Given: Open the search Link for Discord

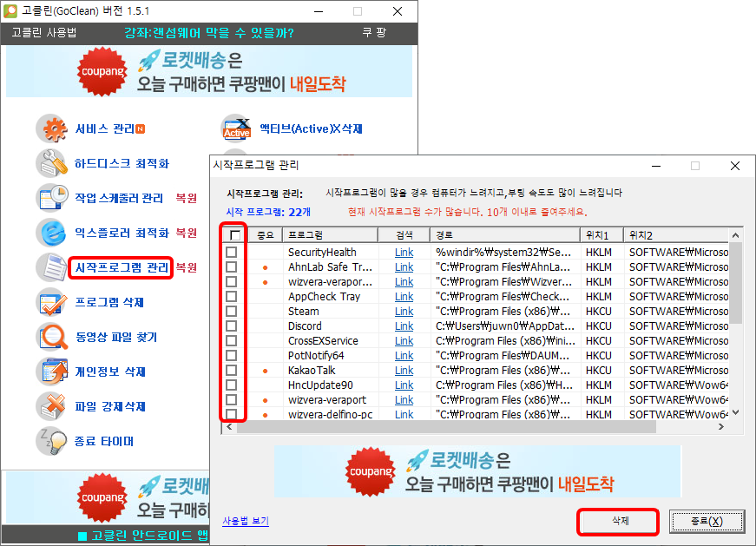Looking at the screenshot, I should click(x=404, y=326).
